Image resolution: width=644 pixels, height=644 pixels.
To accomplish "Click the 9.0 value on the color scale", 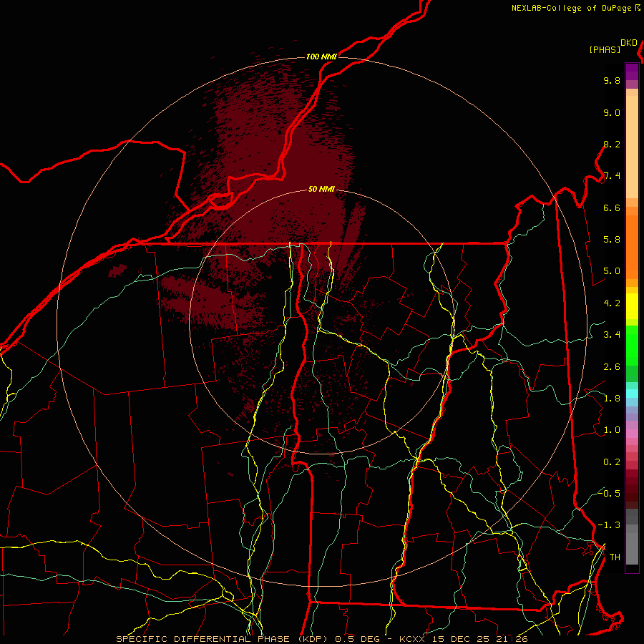I will pyautogui.click(x=612, y=112).
